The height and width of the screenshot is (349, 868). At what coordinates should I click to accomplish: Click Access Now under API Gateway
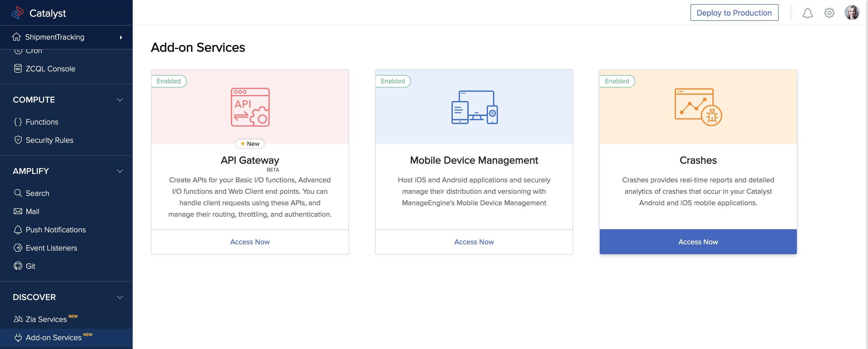[250, 242]
